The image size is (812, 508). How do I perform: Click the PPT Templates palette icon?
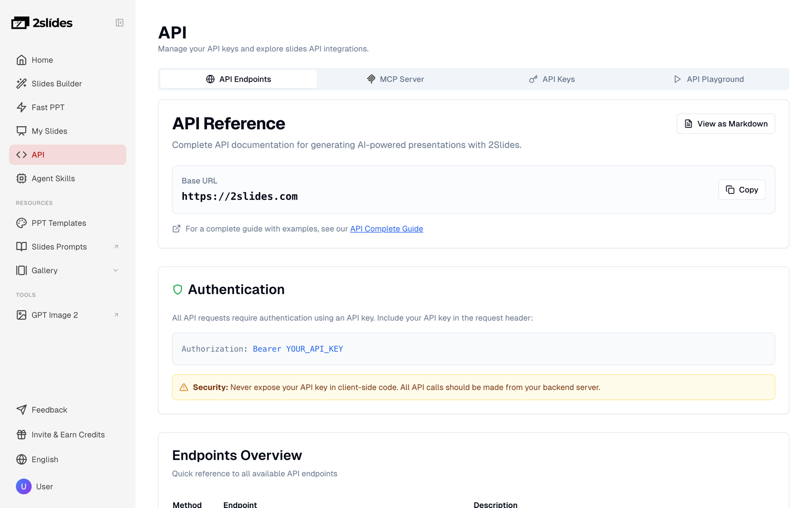21,223
